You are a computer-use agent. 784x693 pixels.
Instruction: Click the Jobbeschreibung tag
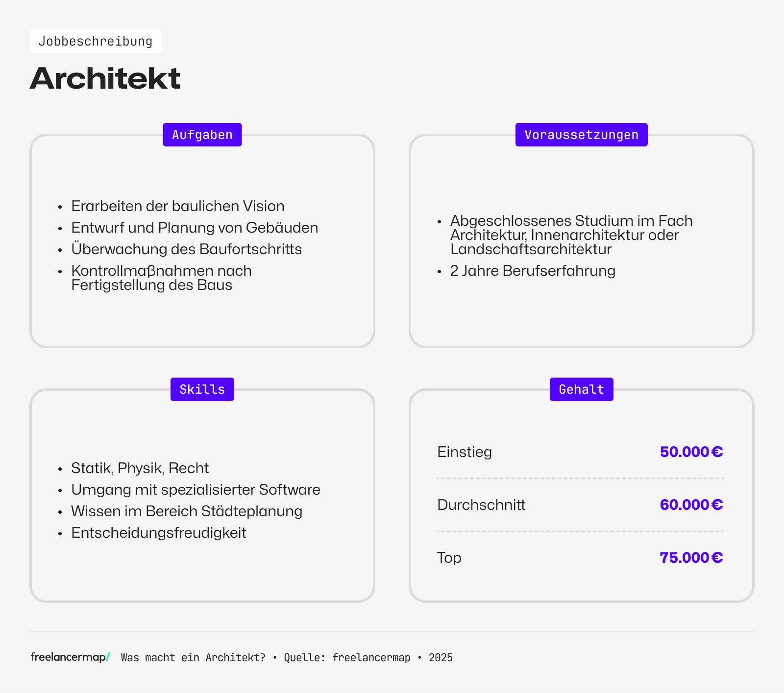click(96, 41)
